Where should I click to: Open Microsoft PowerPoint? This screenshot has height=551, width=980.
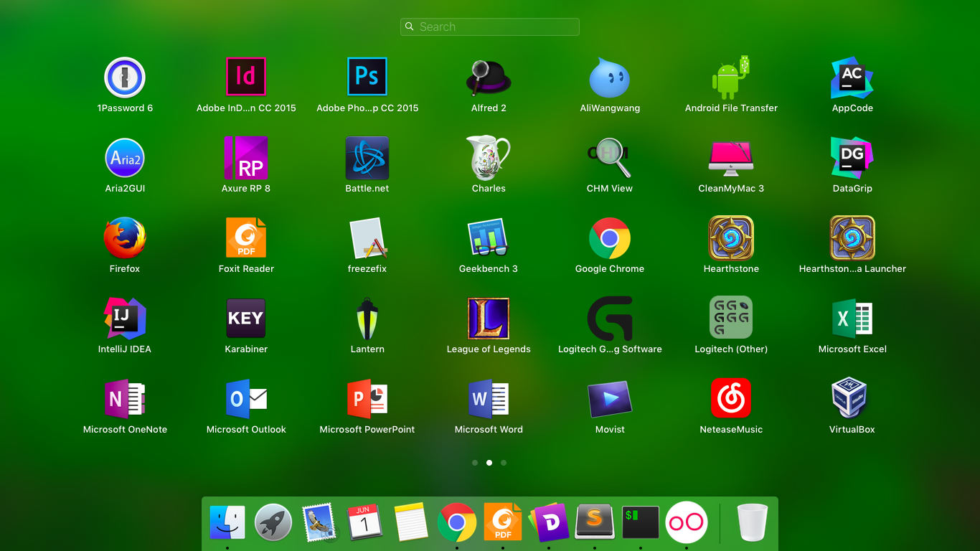(x=367, y=399)
